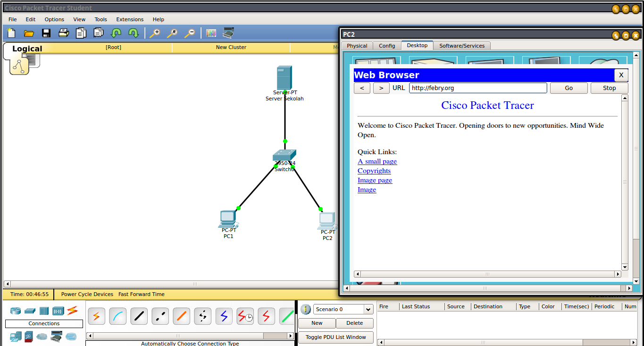Select the PC1 device in workspace
The image size is (644, 346).
pos(228,219)
